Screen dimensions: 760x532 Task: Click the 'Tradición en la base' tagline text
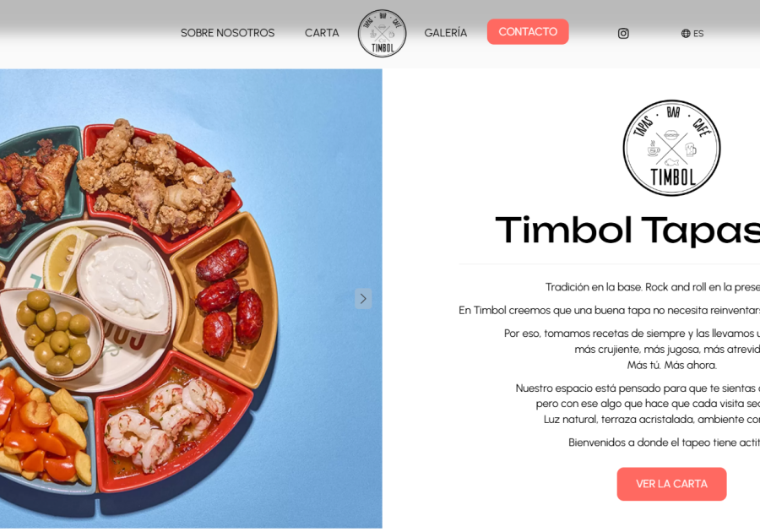653,287
